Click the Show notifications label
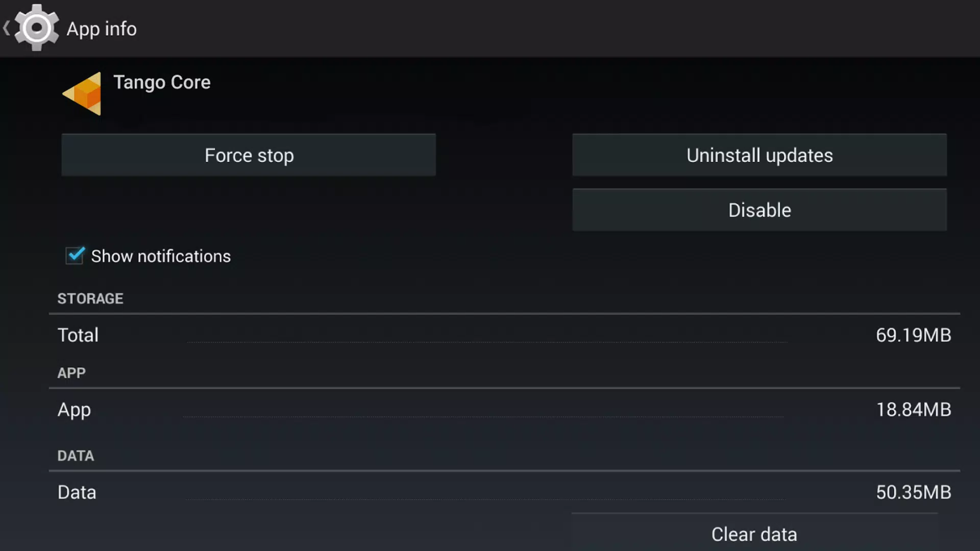Image resolution: width=980 pixels, height=551 pixels. pyautogui.click(x=161, y=256)
